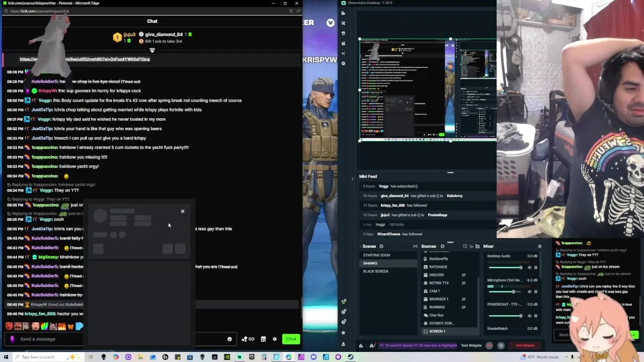The image size is (644, 362).
Task: Open Microphone source settings gear
Action: pos(535,292)
